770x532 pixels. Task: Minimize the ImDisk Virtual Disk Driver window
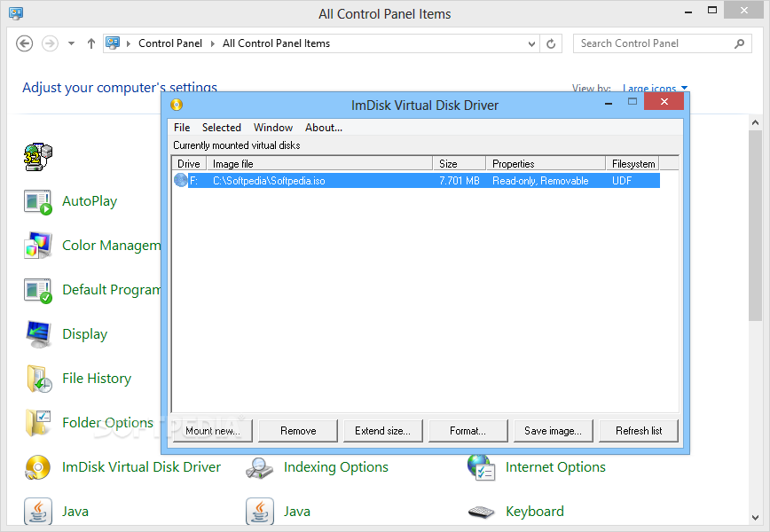pos(609,103)
